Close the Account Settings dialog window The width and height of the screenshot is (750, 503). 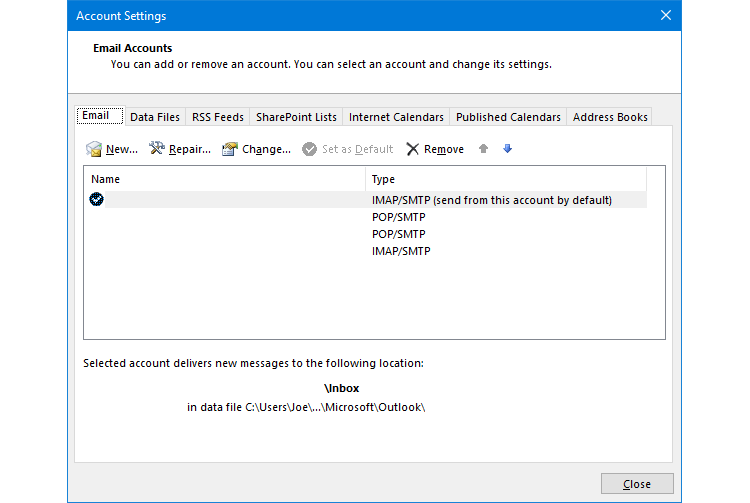coord(637,484)
